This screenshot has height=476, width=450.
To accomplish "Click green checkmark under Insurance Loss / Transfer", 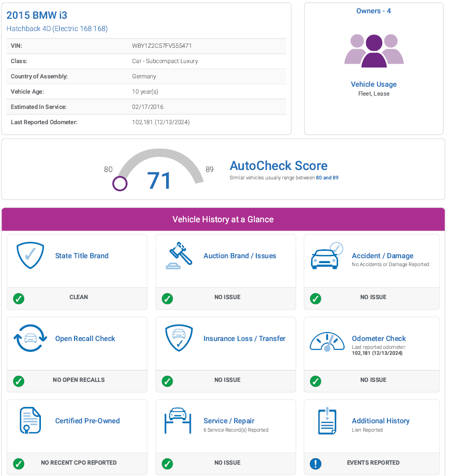I will pyautogui.click(x=167, y=381).
